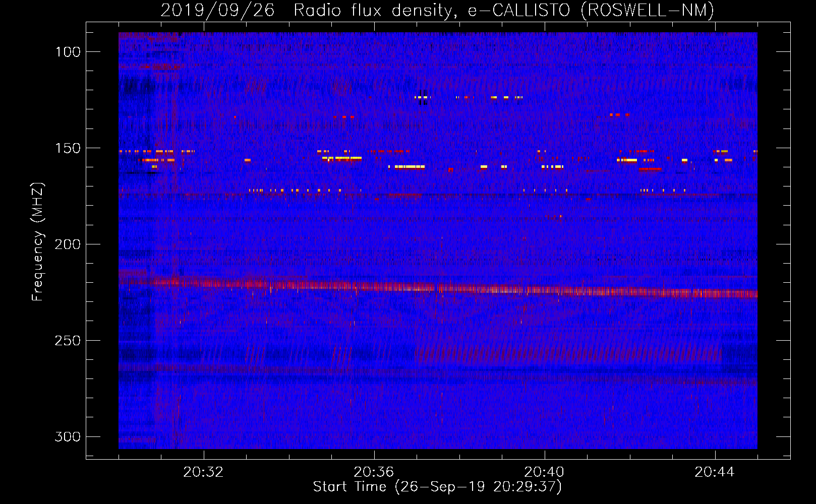Click the 'Start Time (26-Sep-19 20:29:37)' label
Image resolution: width=816 pixels, height=504 pixels.
437,487
